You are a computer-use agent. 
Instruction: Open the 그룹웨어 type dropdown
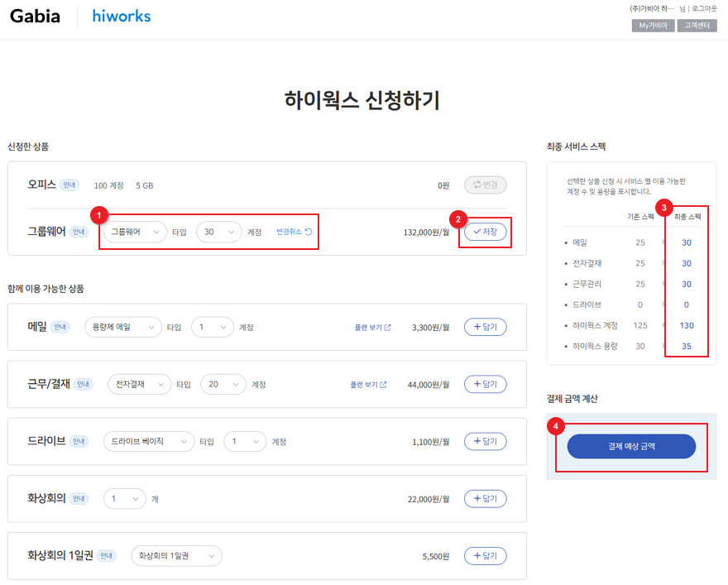click(x=135, y=233)
